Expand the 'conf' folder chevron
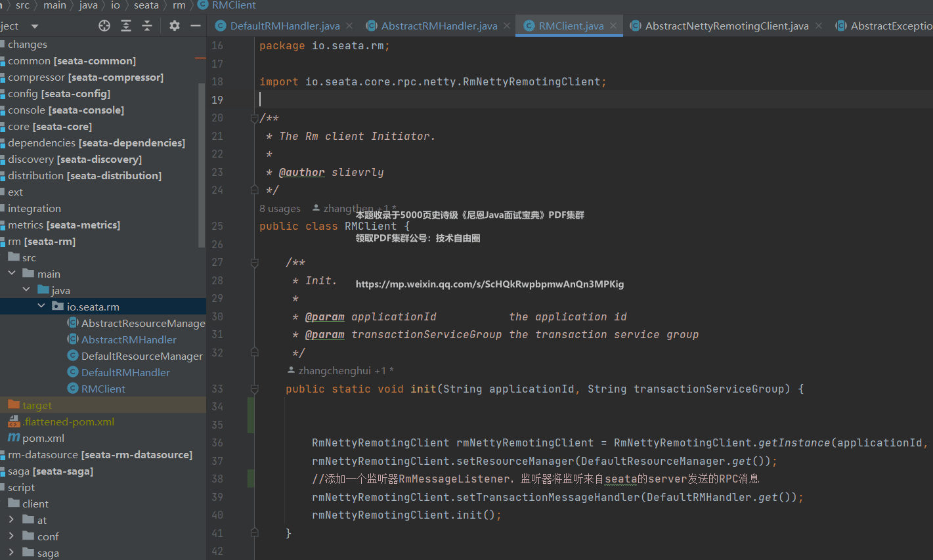Screen dimensions: 933x560 [11, 536]
